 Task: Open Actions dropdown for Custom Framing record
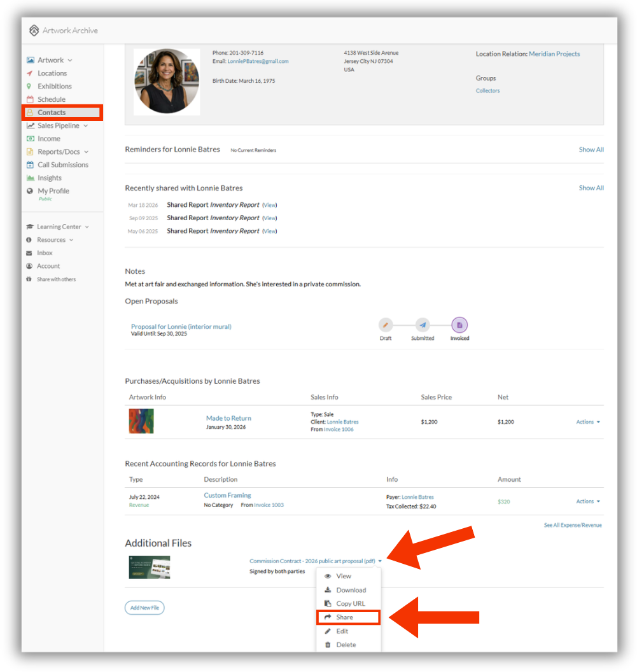pos(588,501)
